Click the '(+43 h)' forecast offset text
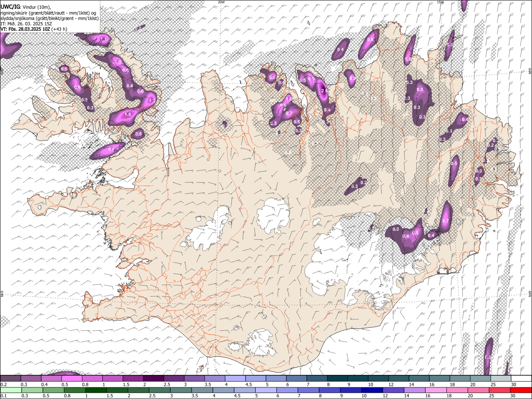The height and width of the screenshot is (399, 532). coord(60,29)
